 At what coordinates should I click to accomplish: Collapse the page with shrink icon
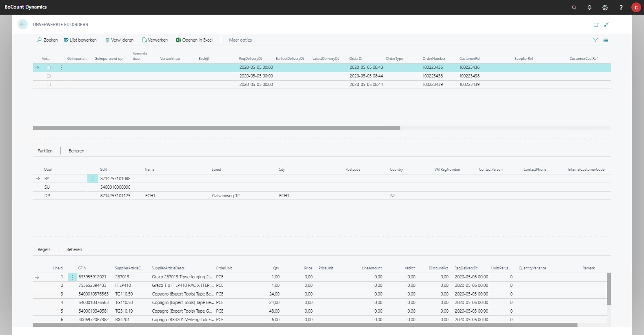pyautogui.click(x=606, y=25)
